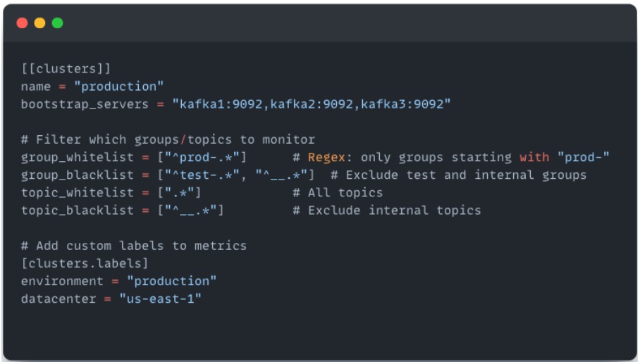Image resolution: width=640 pixels, height=364 pixels.
Task: Click the topic_whitelist key
Action: (73, 192)
